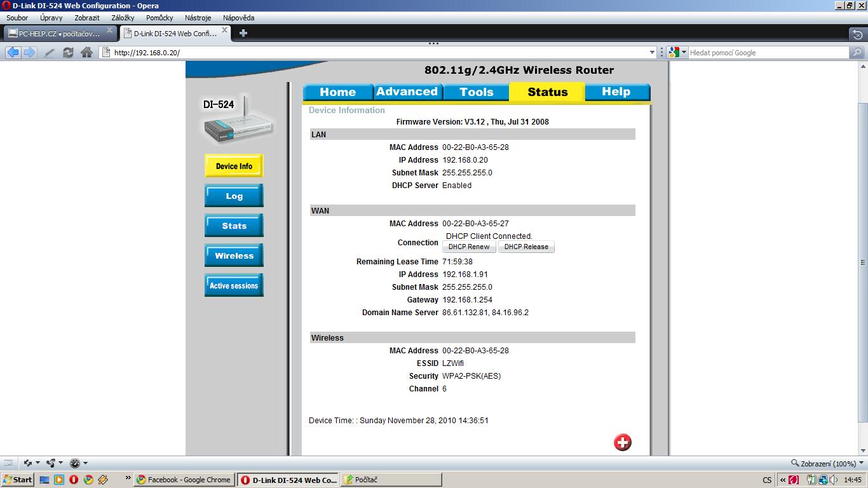Open the Záložky menu

[x=123, y=18]
